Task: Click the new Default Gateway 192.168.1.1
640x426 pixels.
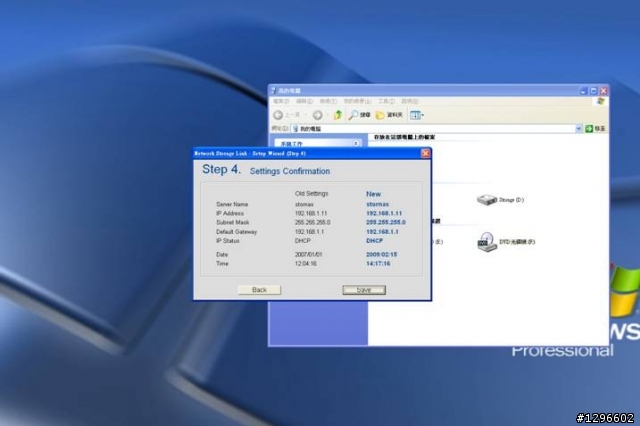Action: click(382, 232)
